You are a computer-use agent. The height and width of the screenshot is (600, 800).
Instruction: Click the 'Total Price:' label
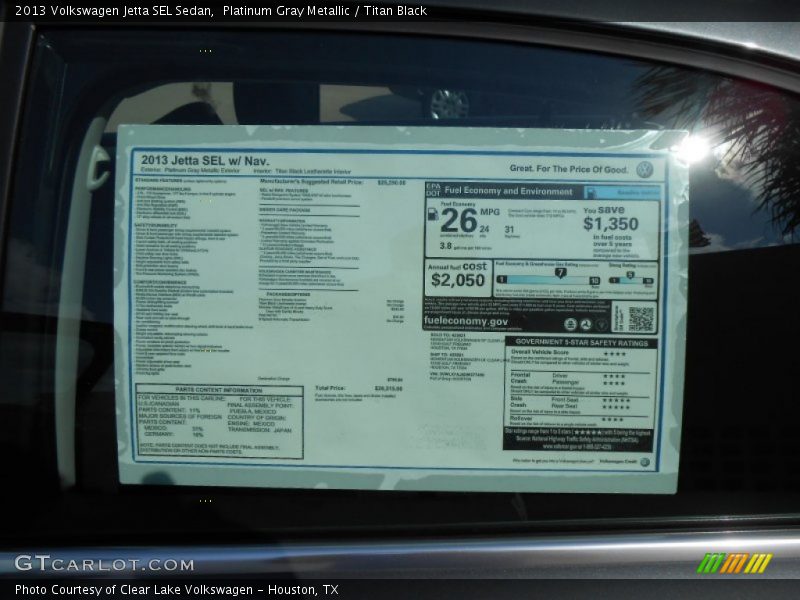(x=330, y=388)
